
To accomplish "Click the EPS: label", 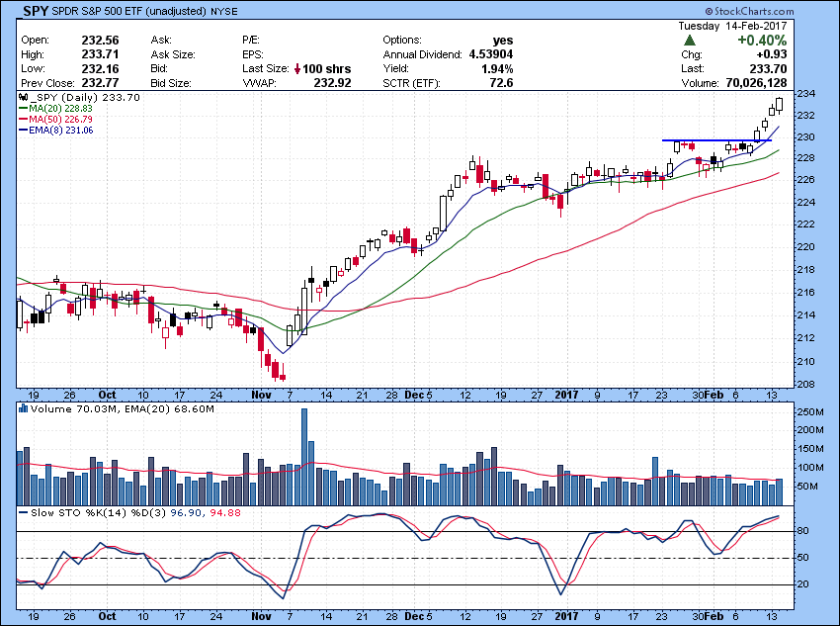I will [x=252, y=54].
